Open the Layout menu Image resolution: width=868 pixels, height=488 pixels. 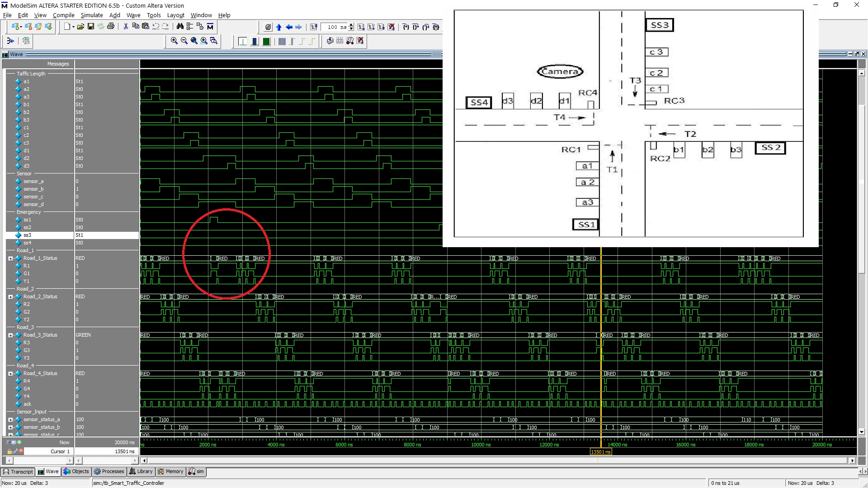click(x=175, y=15)
